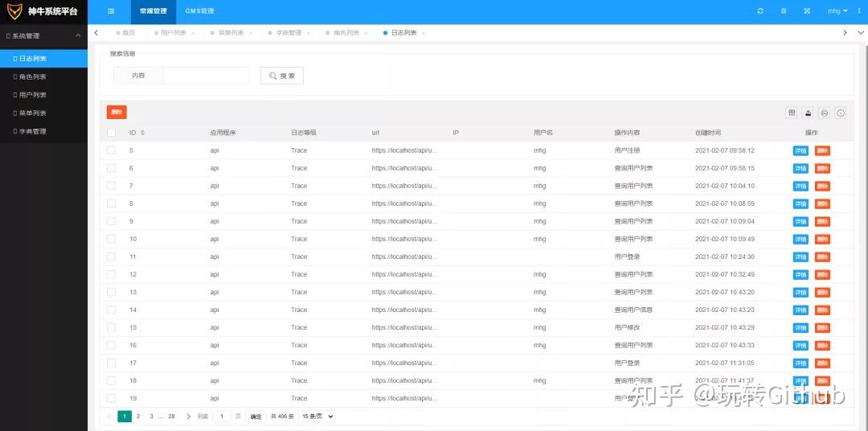Viewport: 868px width, 431px height.
Task: Close the 日志列表 tab with its x
Action: point(424,33)
